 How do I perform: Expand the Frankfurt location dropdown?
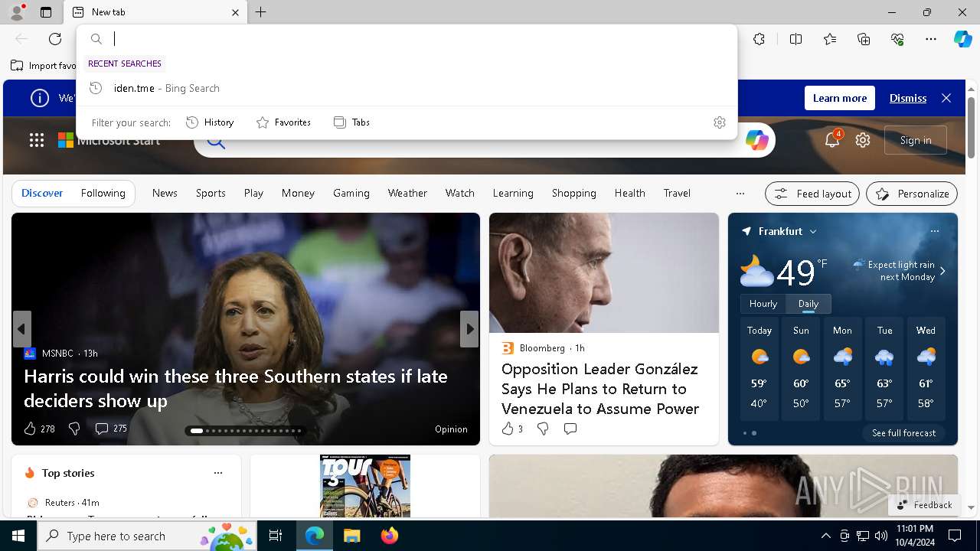[x=813, y=231]
